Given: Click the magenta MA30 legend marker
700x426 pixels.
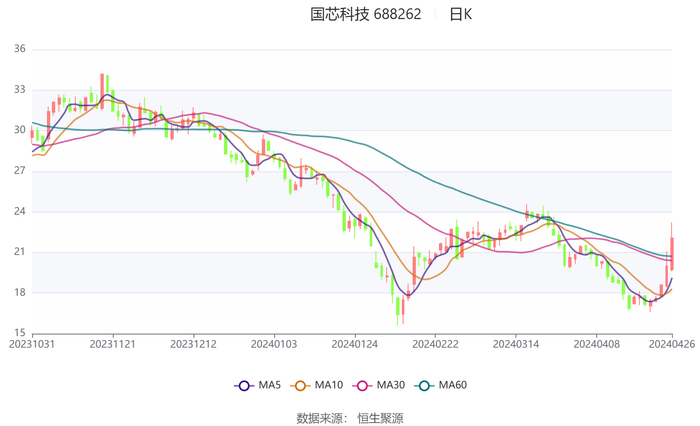Looking at the screenshot, I should point(362,385).
